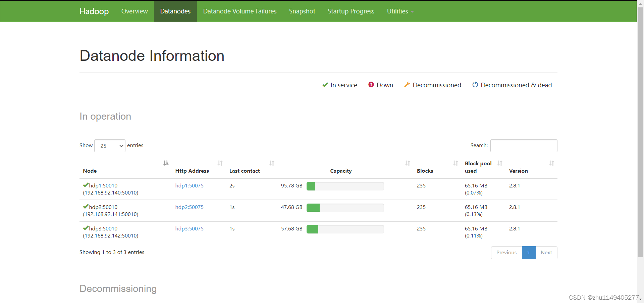
Task: Open the Show entries count dropdown
Action: point(110,146)
